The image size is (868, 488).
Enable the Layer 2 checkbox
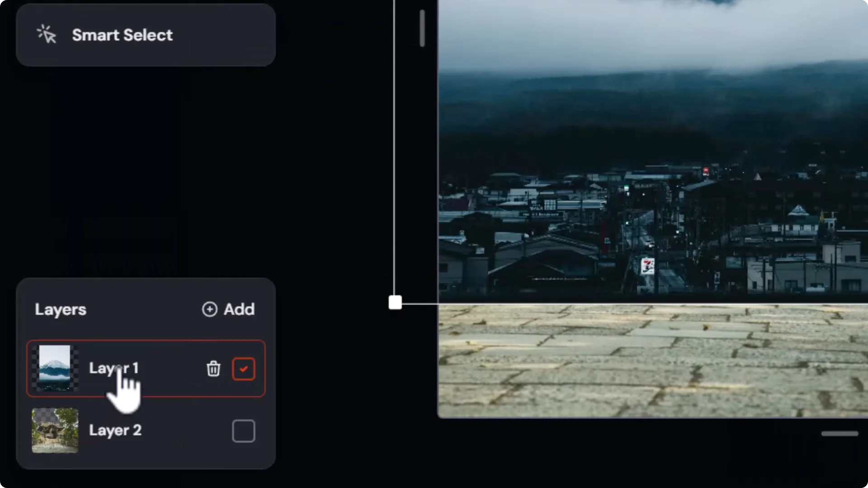244,431
